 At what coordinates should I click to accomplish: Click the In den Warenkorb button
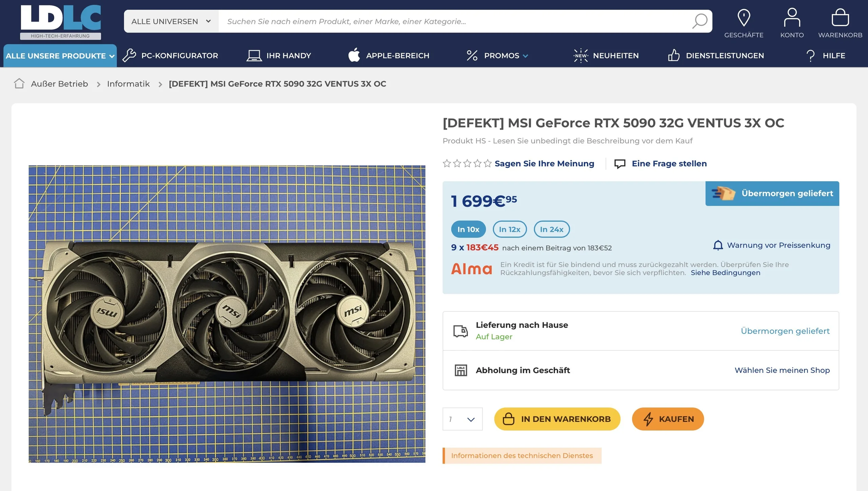(x=557, y=419)
